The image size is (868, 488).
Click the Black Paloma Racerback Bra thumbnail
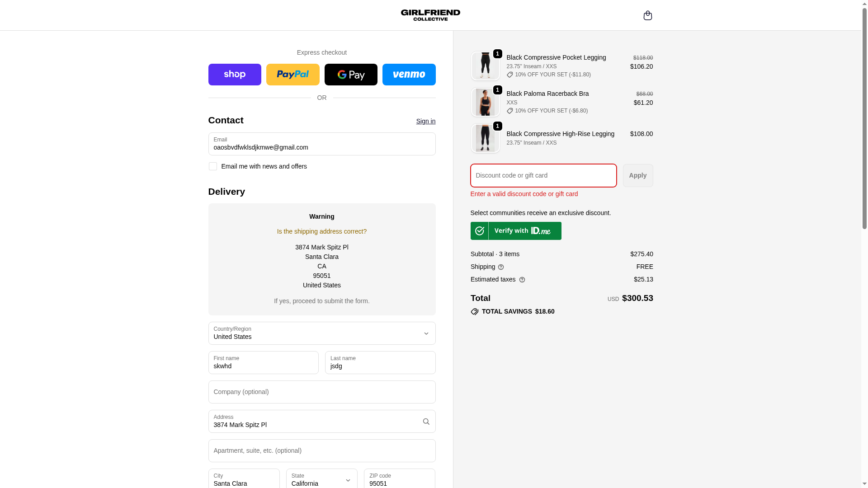tap(485, 102)
